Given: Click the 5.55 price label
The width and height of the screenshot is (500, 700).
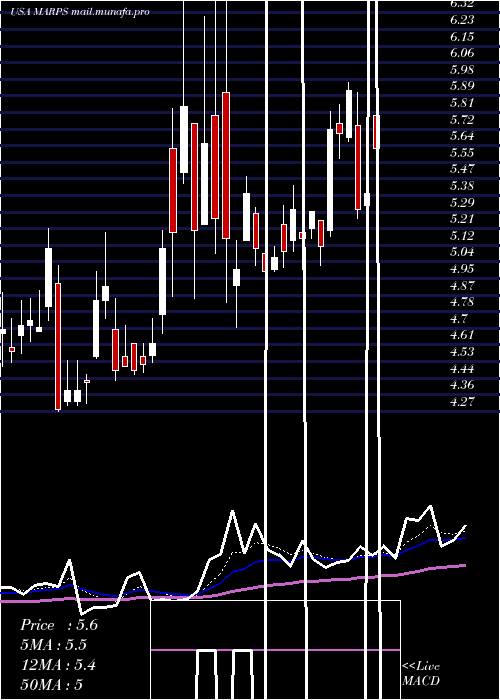Looking at the screenshot, I should click(x=462, y=153).
